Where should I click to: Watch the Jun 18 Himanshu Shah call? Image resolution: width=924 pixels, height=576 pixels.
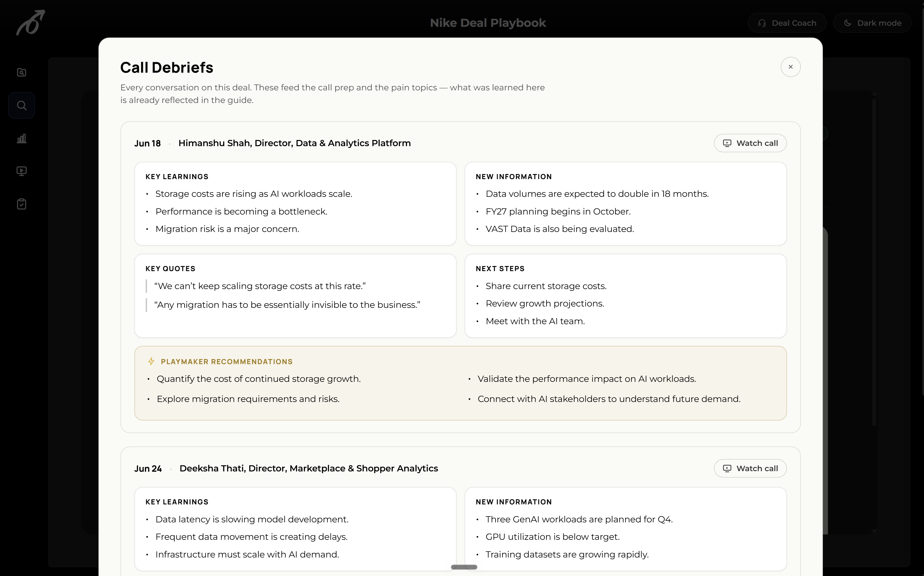750,143
